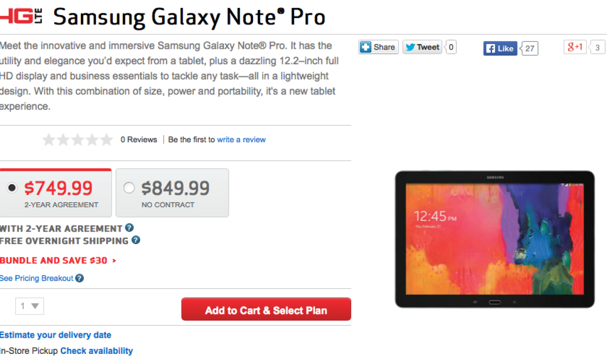Open help icon beside With 2-Year Agreement
The height and width of the screenshot is (364, 607).
[x=129, y=228]
